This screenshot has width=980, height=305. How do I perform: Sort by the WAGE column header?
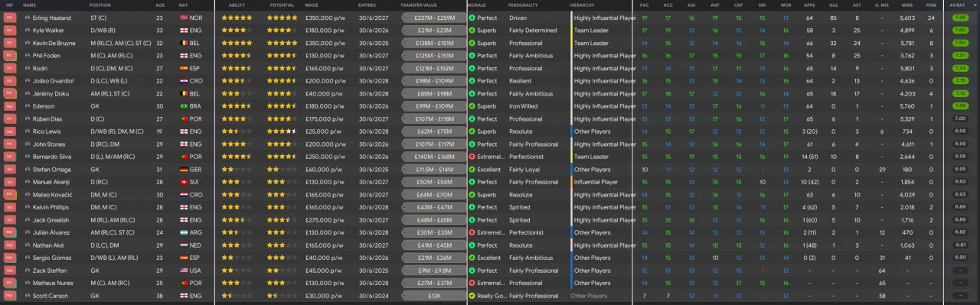(x=312, y=5)
